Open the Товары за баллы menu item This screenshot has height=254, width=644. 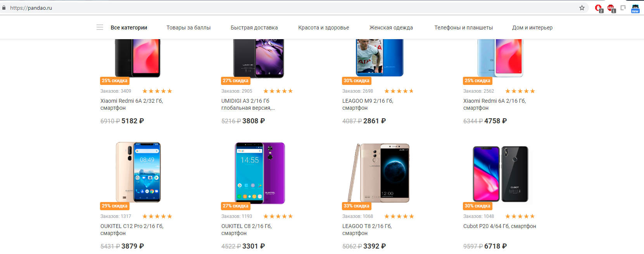click(x=188, y=28)
